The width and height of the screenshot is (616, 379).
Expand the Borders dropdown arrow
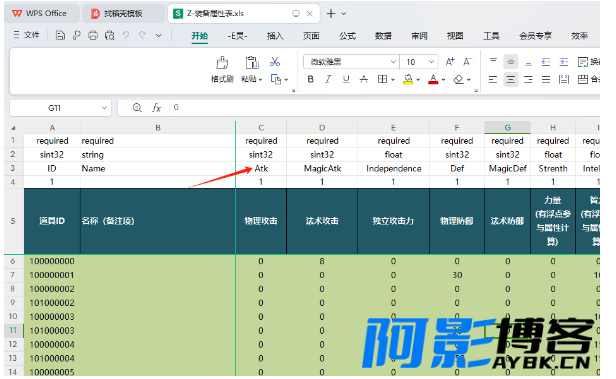pos(392,80)
